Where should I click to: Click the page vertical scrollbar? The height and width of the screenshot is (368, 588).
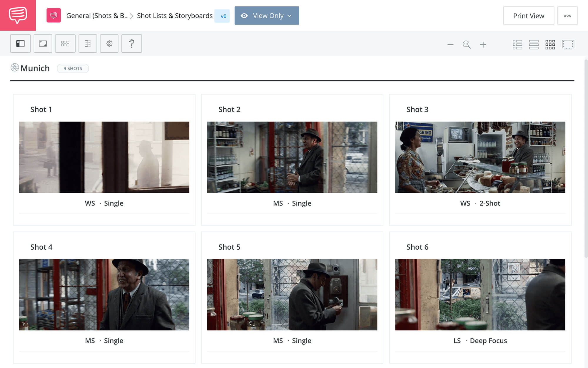[x=586, y=158]
